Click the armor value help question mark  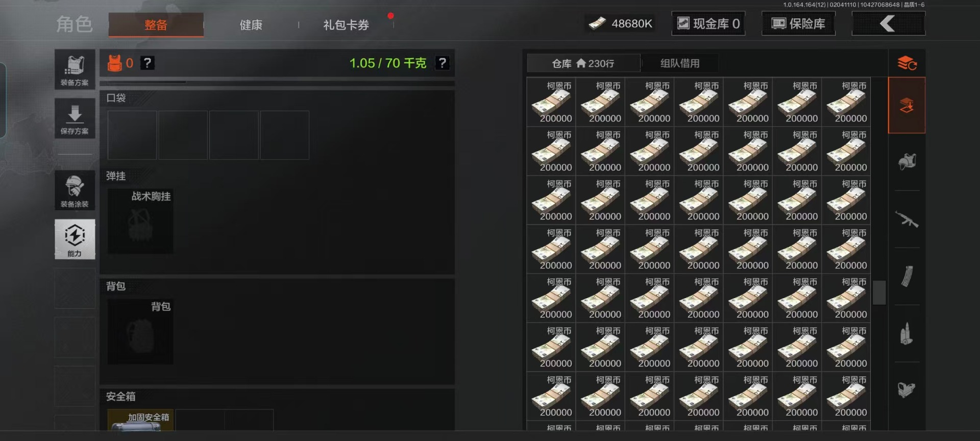pos(148,63)
